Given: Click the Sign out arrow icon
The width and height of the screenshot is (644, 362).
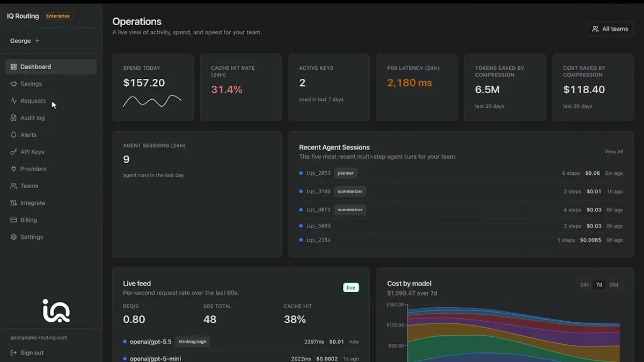Looking at the screenshot, I should (x=14, y=353).
